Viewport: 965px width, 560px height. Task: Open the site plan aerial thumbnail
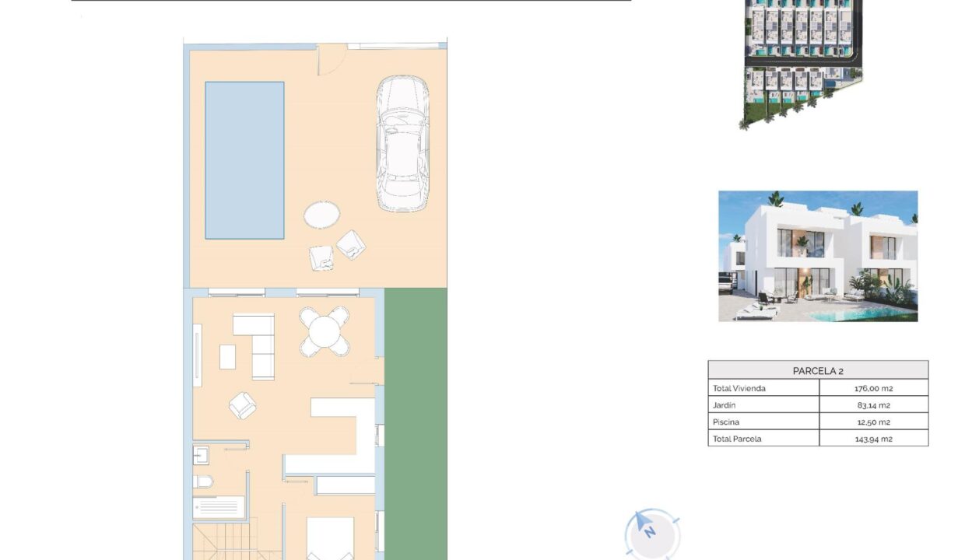click(x=802, y=62)
